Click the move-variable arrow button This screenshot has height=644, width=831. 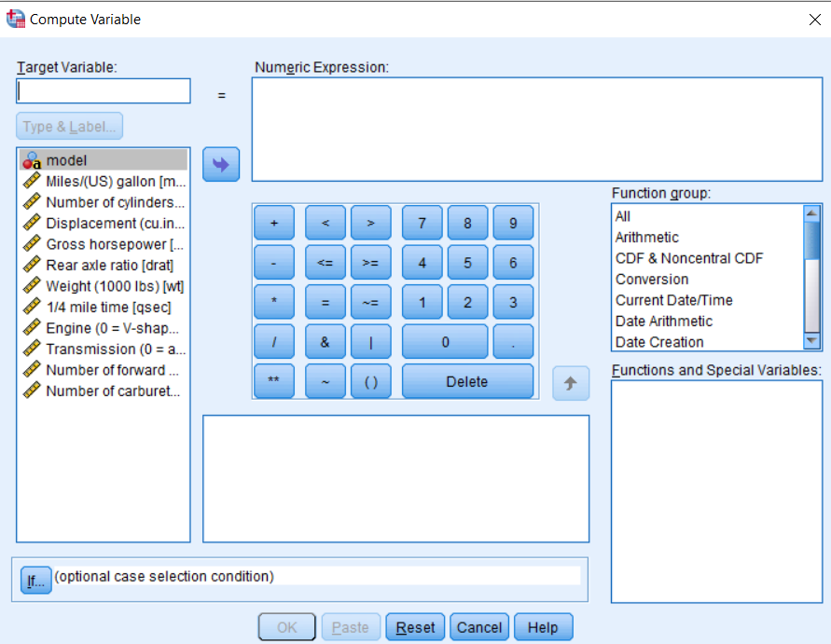click(x=221, y=164)
